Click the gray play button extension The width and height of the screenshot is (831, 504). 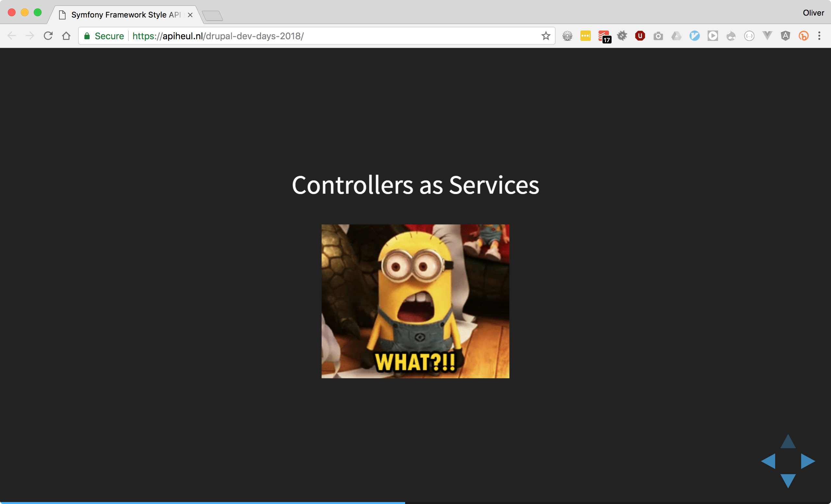point(713,36)
